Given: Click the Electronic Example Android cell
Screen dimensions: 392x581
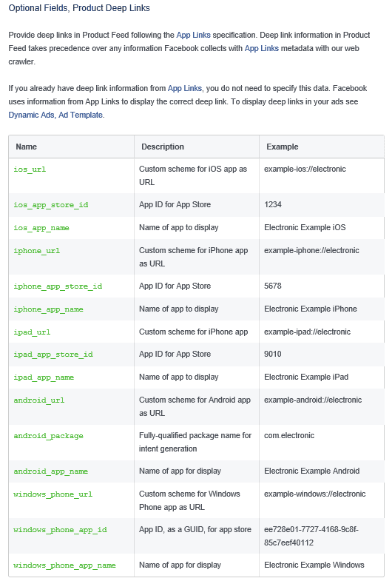Looking at the screenshot, I should [311, 471].
